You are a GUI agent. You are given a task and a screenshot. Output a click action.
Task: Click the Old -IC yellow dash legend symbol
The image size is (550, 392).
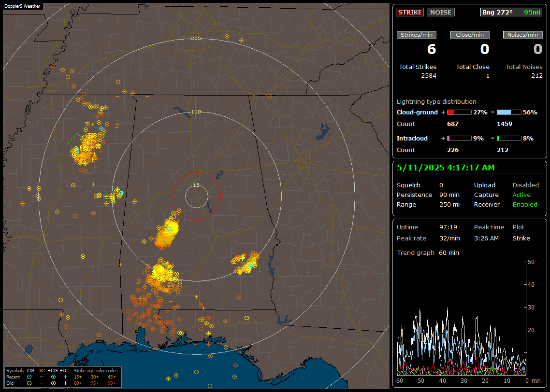pos(42,383)
